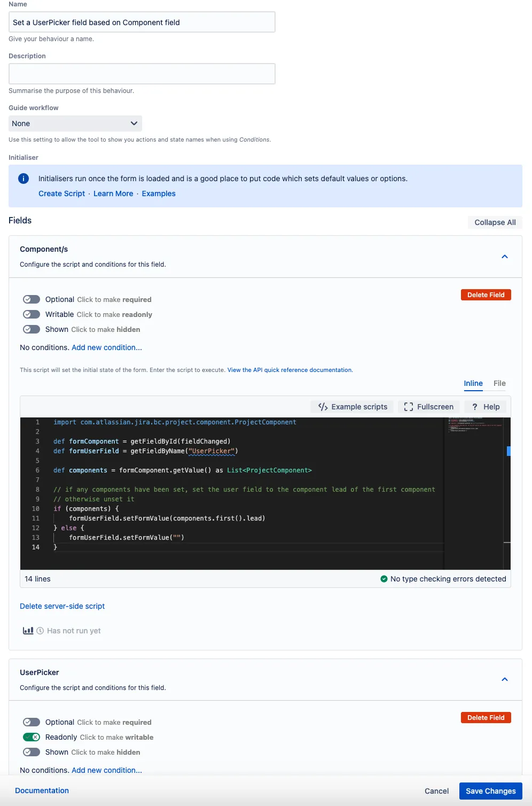Delete the Component/s field
The height and width of the screenshot is (806, 532).
point(486,295)
